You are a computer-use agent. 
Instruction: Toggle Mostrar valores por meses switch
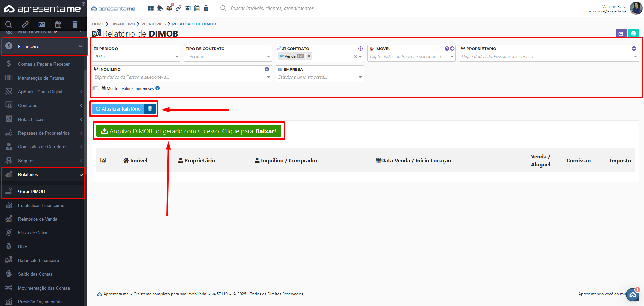point(96,89)
